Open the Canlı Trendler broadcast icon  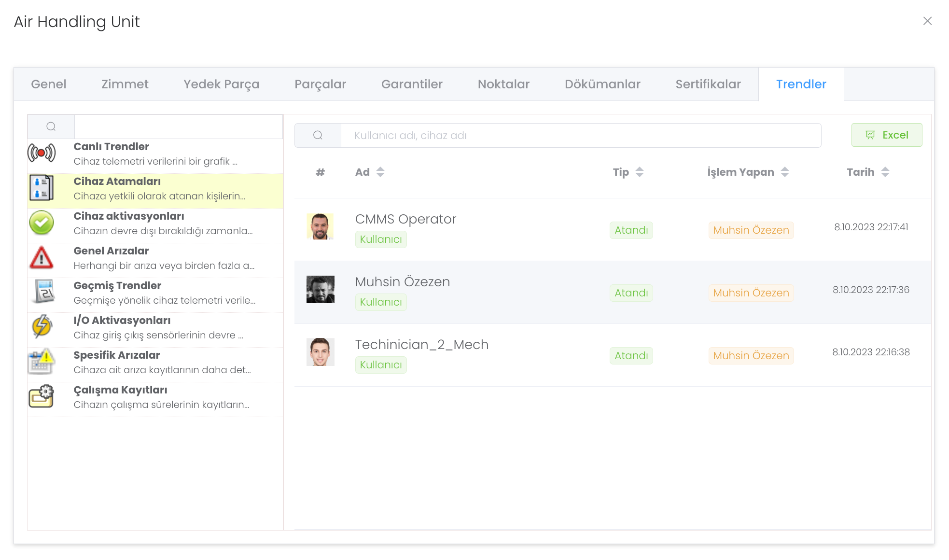click(42, 154)
